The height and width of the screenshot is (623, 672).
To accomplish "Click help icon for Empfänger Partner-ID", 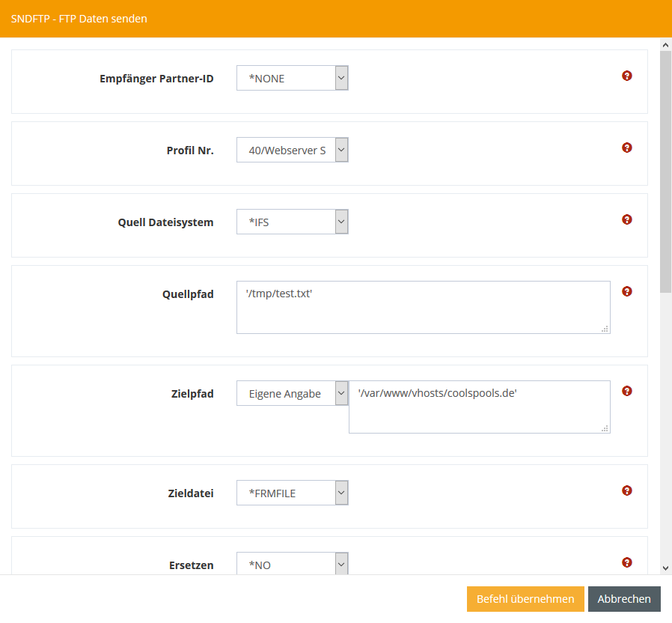I will coord(627,76).
